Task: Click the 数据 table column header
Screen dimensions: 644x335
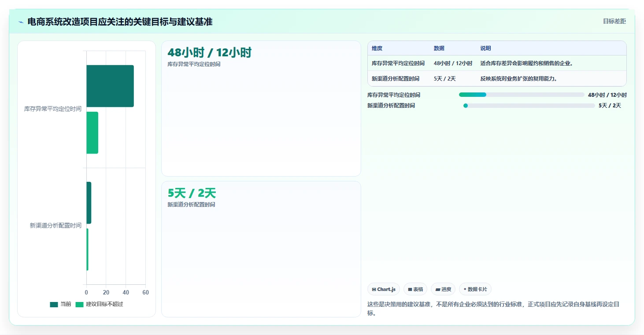Action: click(x=439, y=48)
